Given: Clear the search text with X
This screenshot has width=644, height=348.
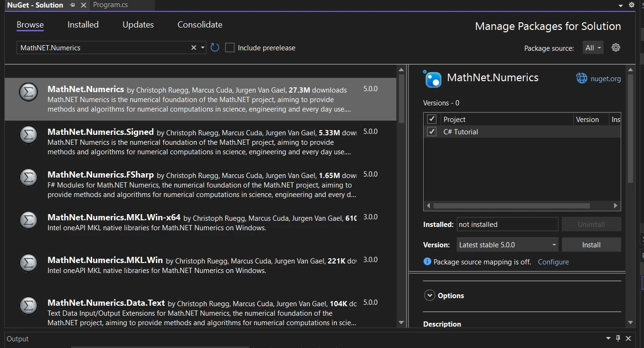Looking at the screenshot, I should [194, 47].
